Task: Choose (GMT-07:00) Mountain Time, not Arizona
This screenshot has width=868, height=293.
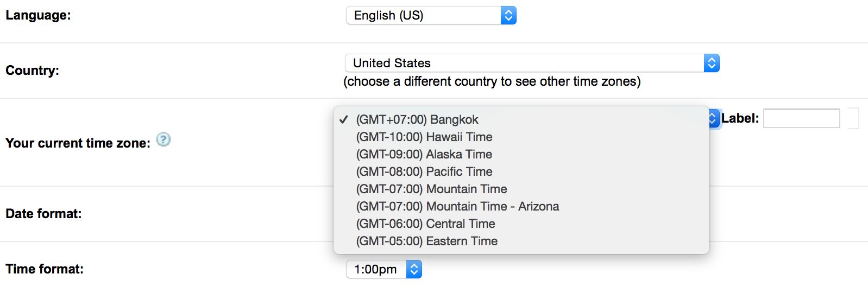Action: click(x=431, y=189)
